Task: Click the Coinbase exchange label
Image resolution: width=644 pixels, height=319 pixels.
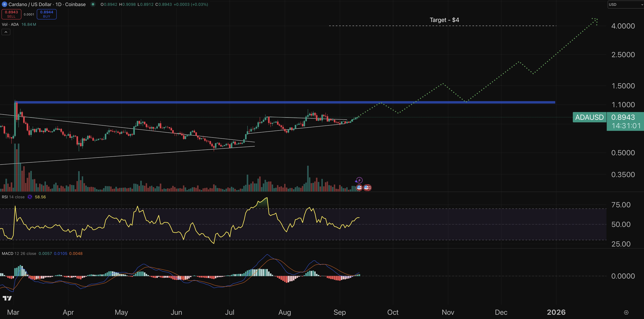Action: 75,4
